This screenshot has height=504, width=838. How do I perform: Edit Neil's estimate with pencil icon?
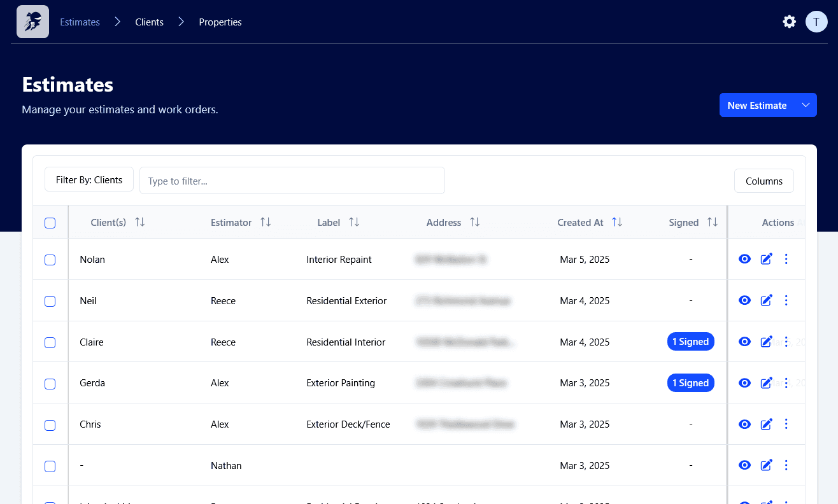pos(767,300)
